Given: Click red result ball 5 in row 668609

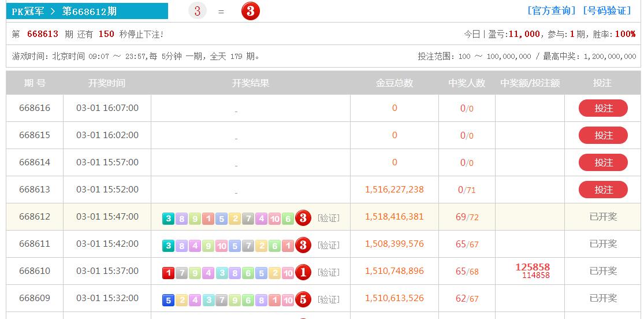Looking at the screenshot, I should pos(303,299).
